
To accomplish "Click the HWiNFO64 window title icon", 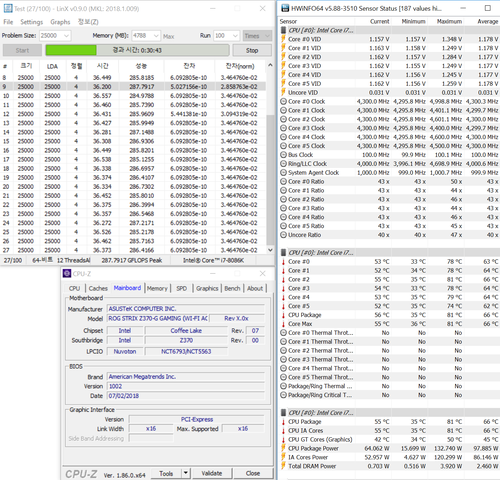I will (x=285, y=8).
